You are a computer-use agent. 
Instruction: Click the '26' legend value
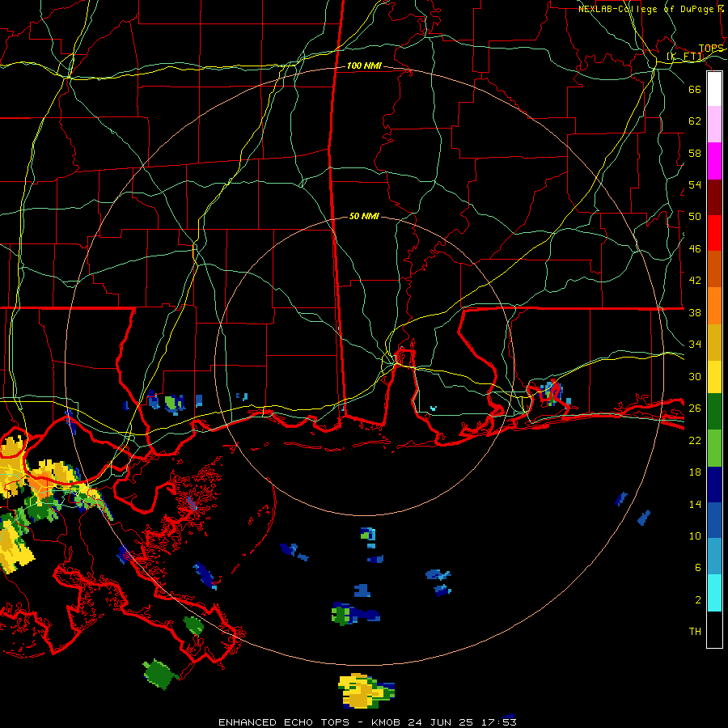[x=695, y=408]
